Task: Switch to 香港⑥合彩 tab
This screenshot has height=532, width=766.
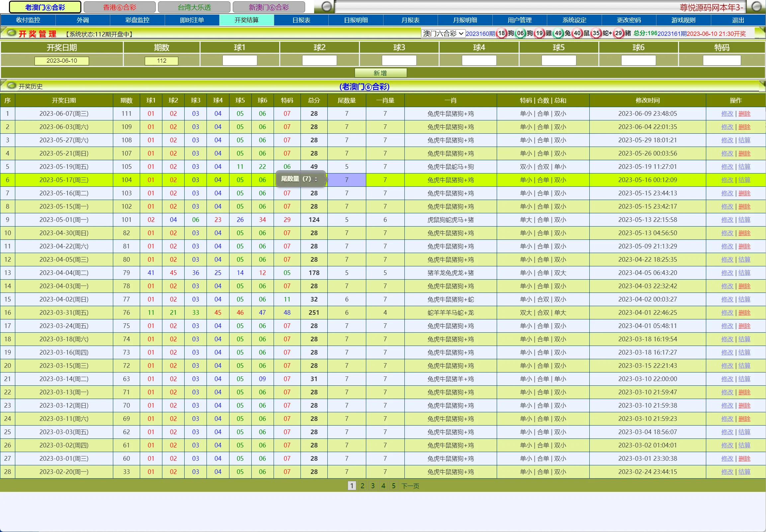Action: 120,7
